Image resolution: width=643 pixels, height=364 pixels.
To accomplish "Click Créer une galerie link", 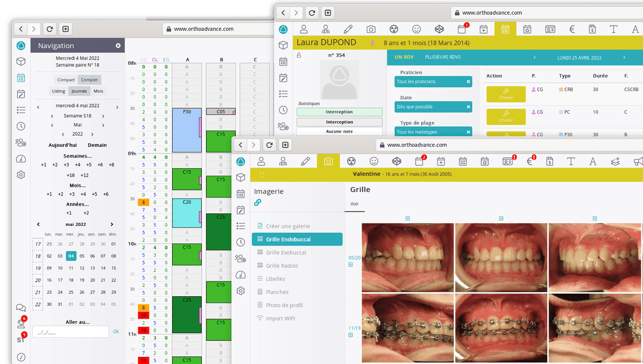I will point(288,226).
